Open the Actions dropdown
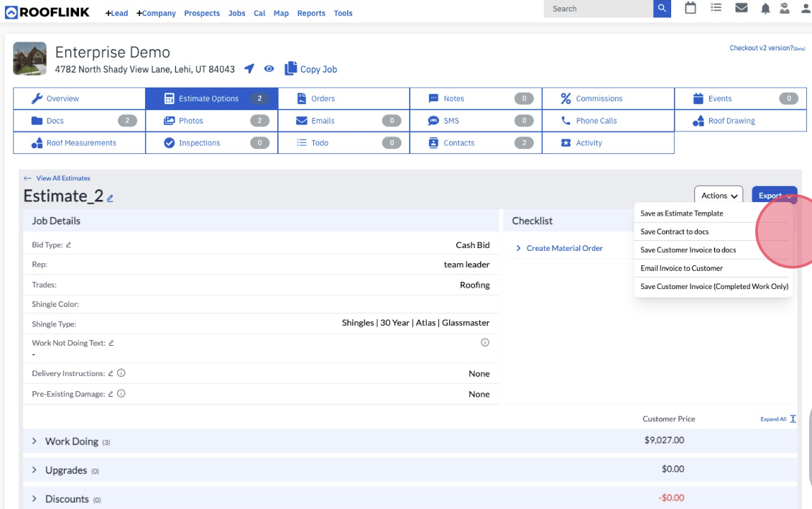Image resolution: width=812 pixels, height=509 pixels. 719,196
